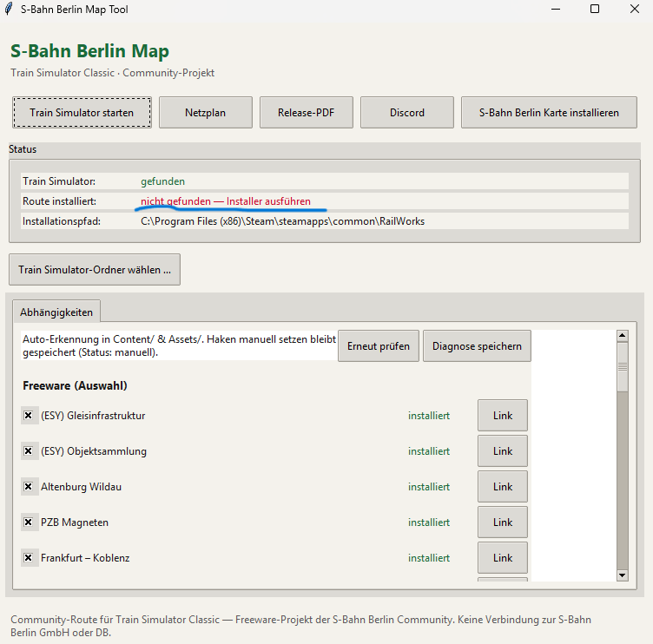Click the 'Train Simulator Classic · Community-Projekt' subtitle

tap(112, 73)
